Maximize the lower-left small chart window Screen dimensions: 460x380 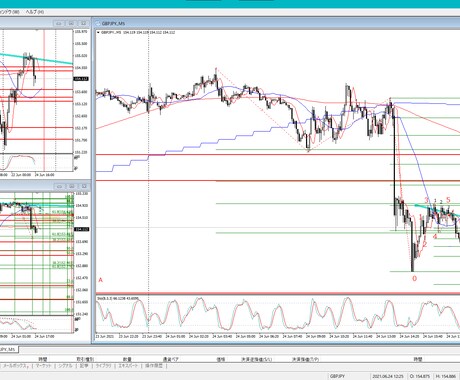pos(71,186)
